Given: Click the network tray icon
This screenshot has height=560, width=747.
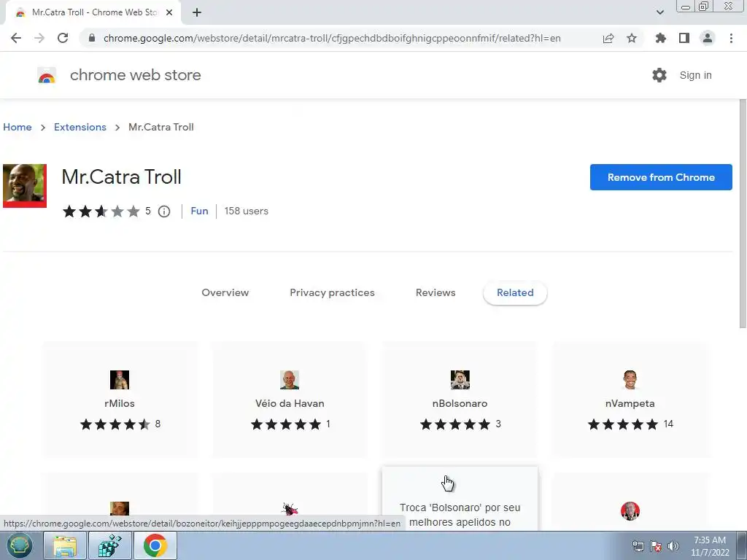Looking at the screenshot, I should [638, 546].
